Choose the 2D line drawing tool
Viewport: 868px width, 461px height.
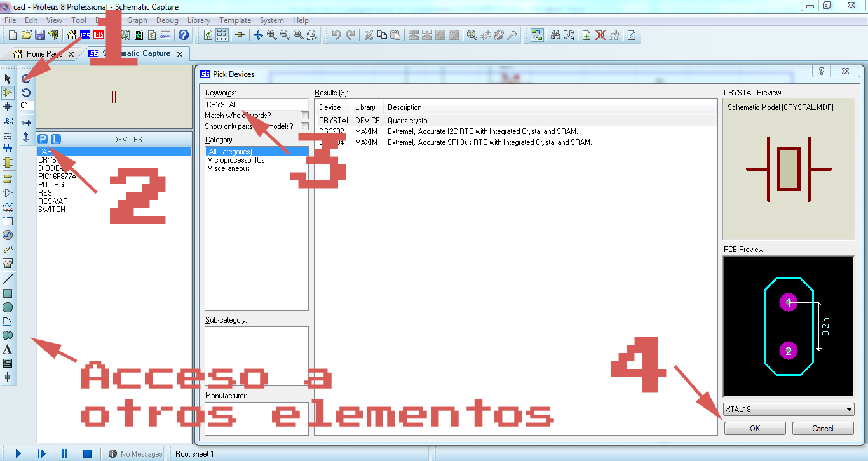tap(8, 279)
